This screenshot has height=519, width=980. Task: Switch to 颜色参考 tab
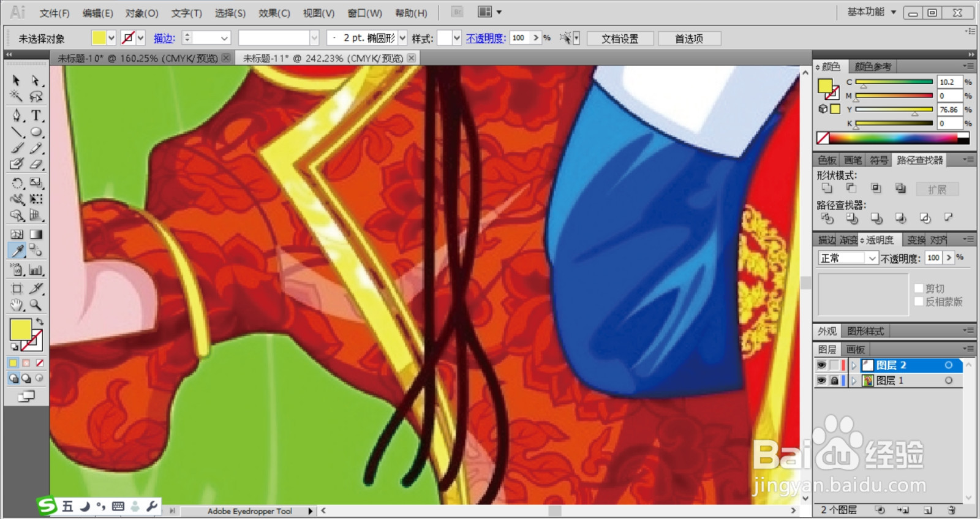tap(873, 66)
